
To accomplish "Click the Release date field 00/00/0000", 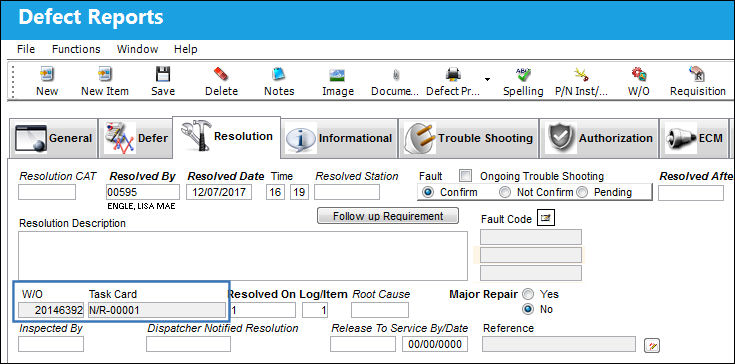I will (x=435, y=344).
